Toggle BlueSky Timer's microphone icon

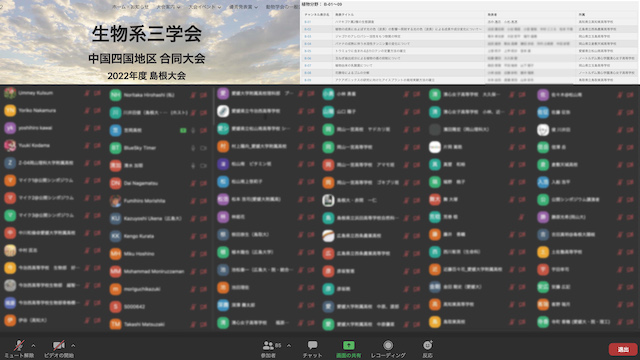point(193,148)
